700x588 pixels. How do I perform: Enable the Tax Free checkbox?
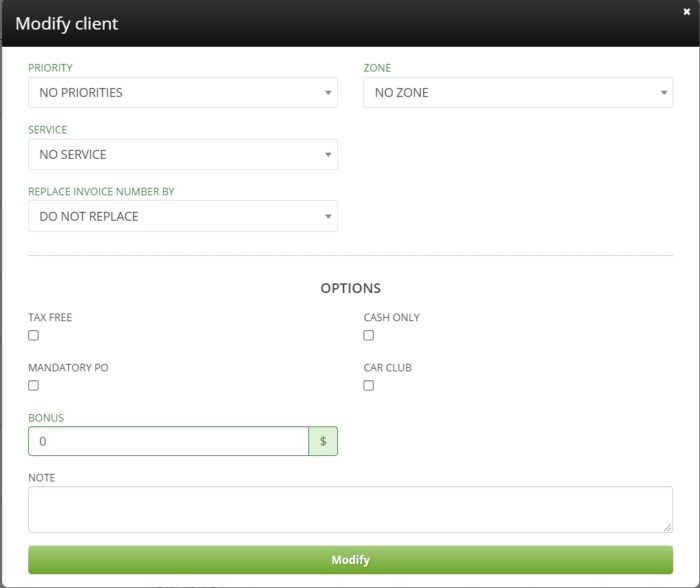click(x=34, y=336)
